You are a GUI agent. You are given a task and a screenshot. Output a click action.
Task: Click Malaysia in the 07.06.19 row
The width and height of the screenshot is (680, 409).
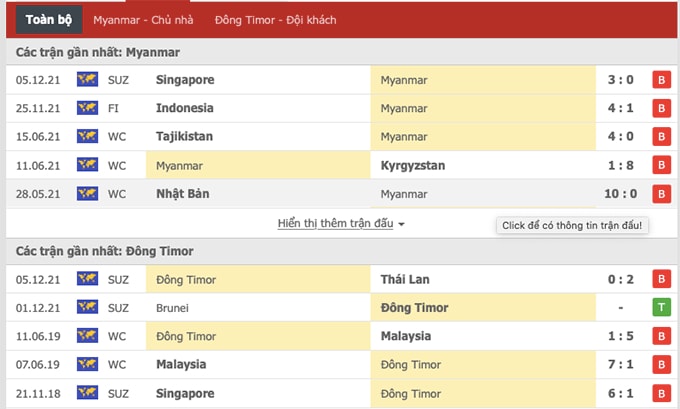(x=181, y=364)
